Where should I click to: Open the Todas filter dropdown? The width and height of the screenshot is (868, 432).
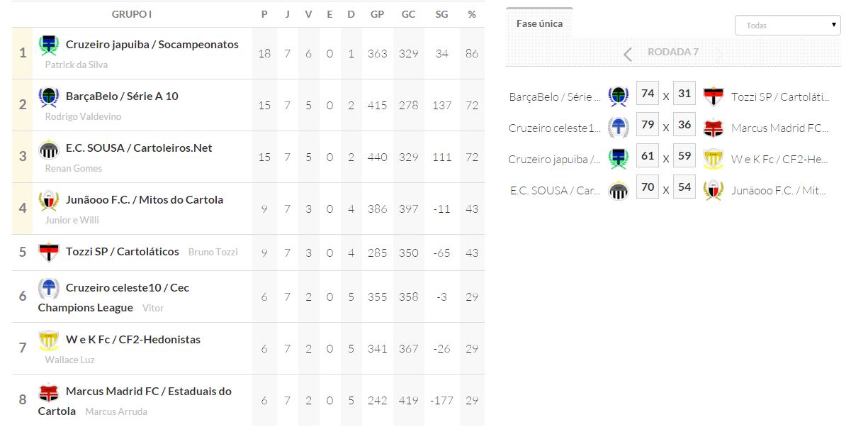click(787, 26)
